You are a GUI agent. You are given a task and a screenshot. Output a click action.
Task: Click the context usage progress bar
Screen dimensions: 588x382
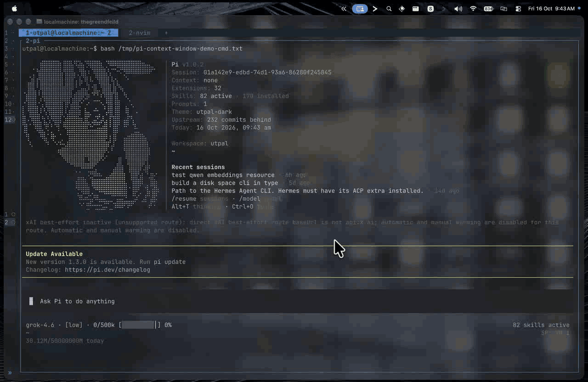click(139, 325)
